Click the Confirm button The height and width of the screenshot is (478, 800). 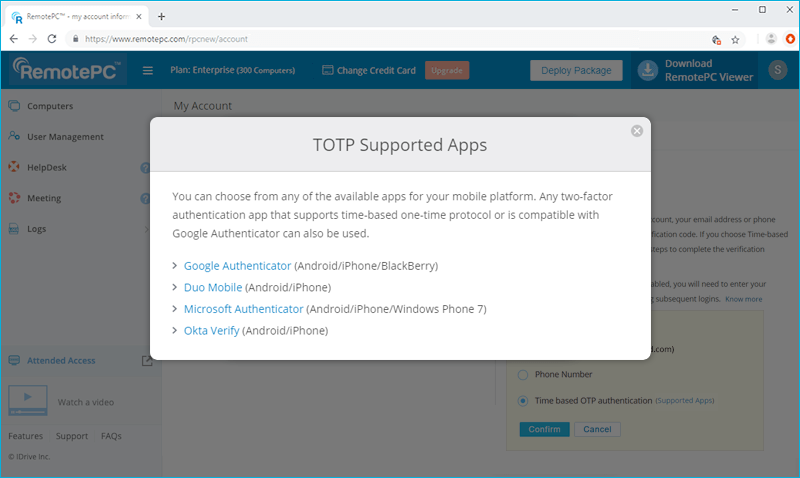(x=544, y=430)
